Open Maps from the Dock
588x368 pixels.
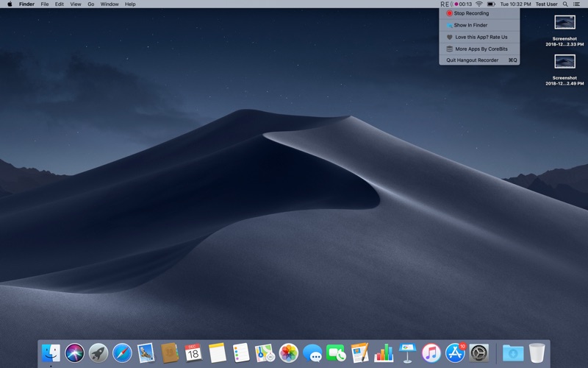click(x=265, y=353)
